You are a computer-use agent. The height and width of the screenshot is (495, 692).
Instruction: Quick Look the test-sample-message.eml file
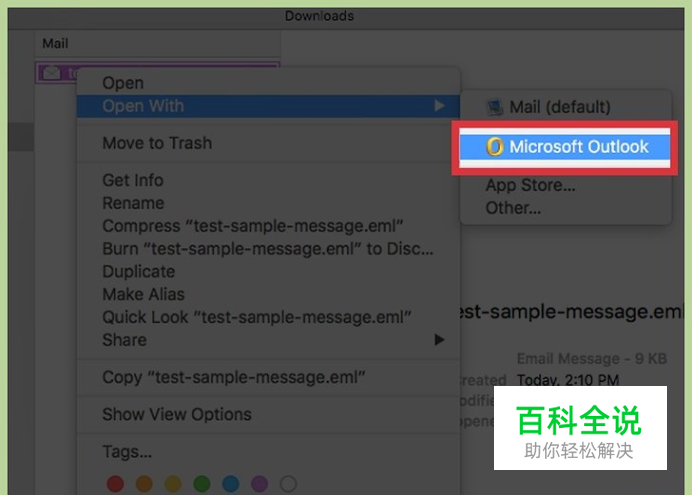[x=268, y=317]
